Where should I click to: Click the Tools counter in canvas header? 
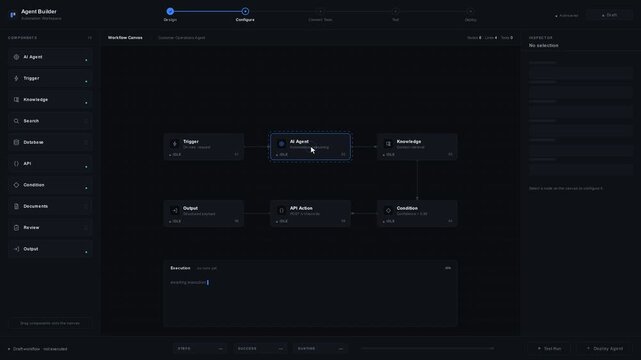tap(507, 38)
